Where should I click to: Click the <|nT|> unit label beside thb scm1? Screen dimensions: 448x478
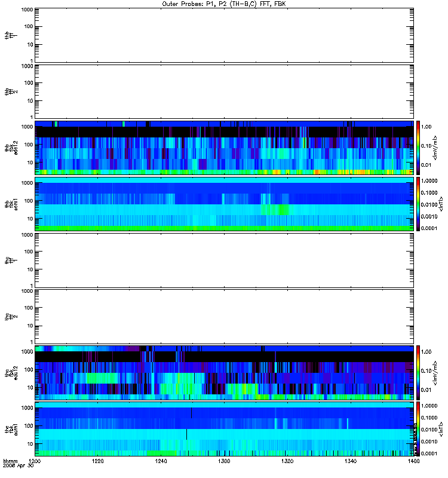click(x=441, y=204)
